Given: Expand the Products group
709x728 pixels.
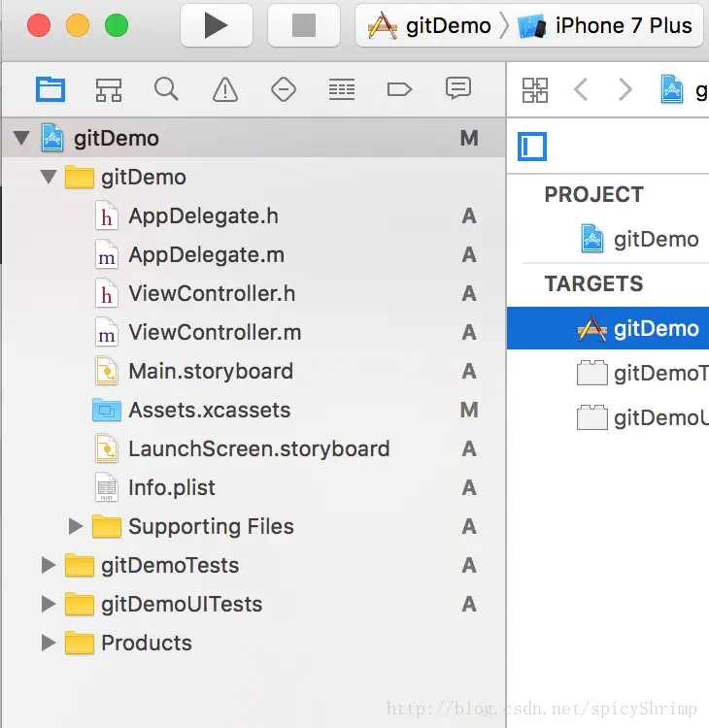Looking at the screenshot, I should tap(49, 643).
